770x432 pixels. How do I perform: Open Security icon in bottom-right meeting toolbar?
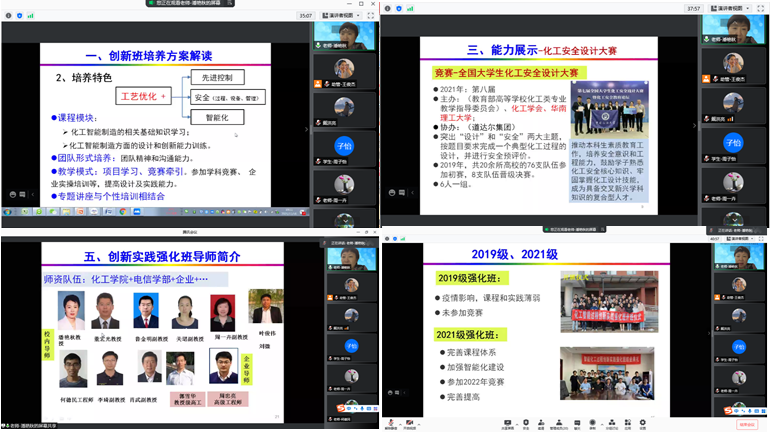pyautogui.click(x=526, y=423)
